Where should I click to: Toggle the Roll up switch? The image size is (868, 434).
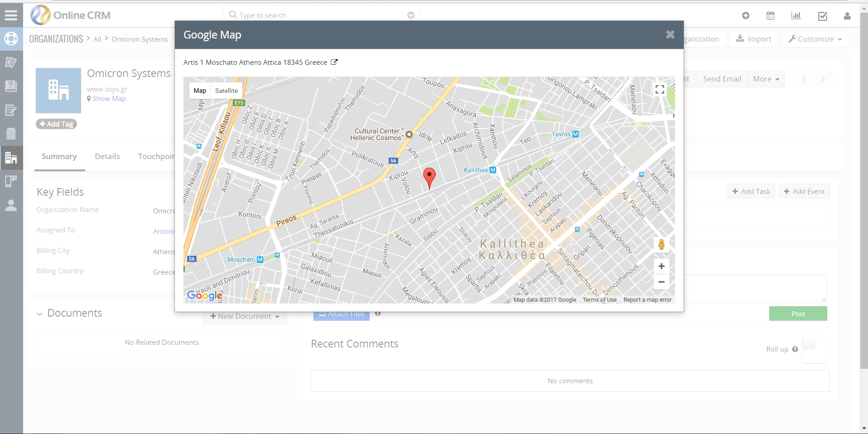click(814, 349)
